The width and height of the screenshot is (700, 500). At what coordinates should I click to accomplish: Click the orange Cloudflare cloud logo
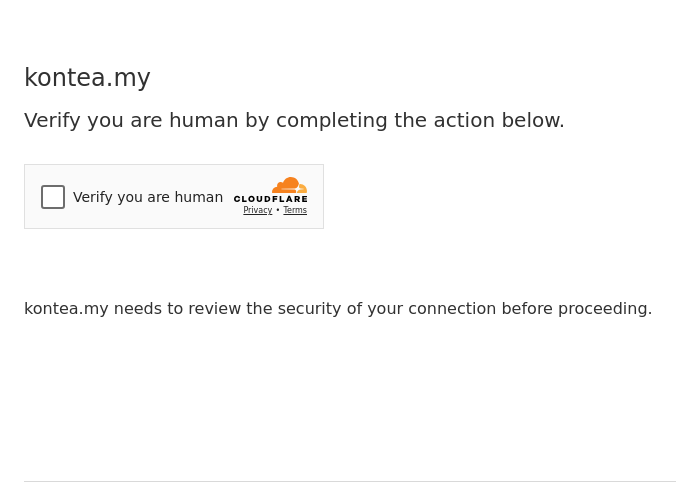(289, 185)
